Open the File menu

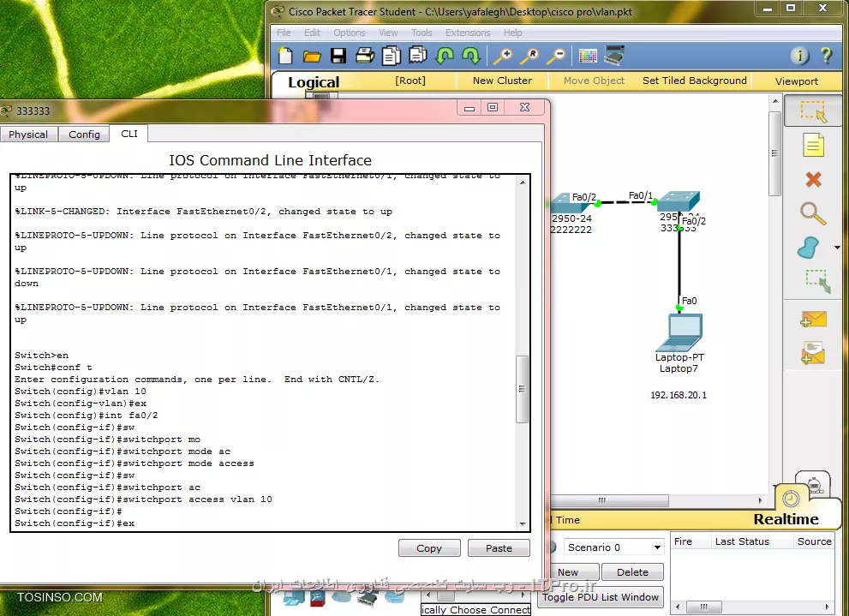click(284, 33)
